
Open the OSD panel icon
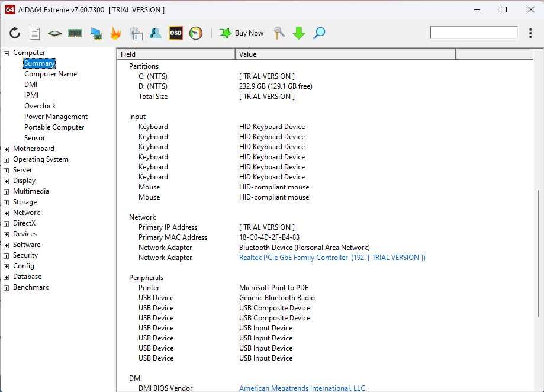click(x=176, y=33)
